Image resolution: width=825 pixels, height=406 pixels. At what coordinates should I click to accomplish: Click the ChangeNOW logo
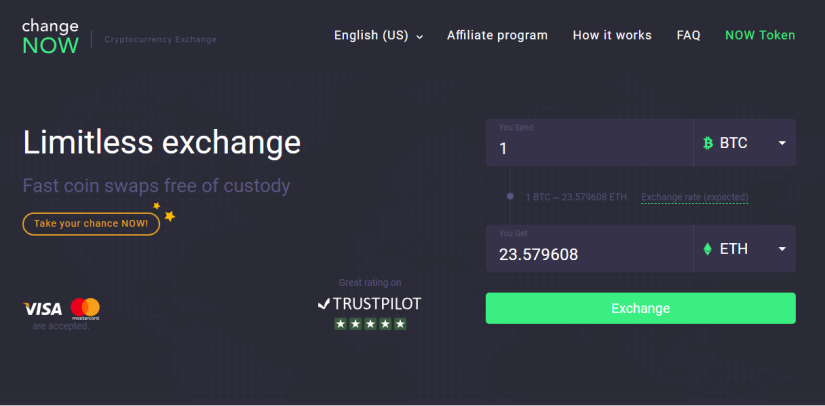coord(50,36)
